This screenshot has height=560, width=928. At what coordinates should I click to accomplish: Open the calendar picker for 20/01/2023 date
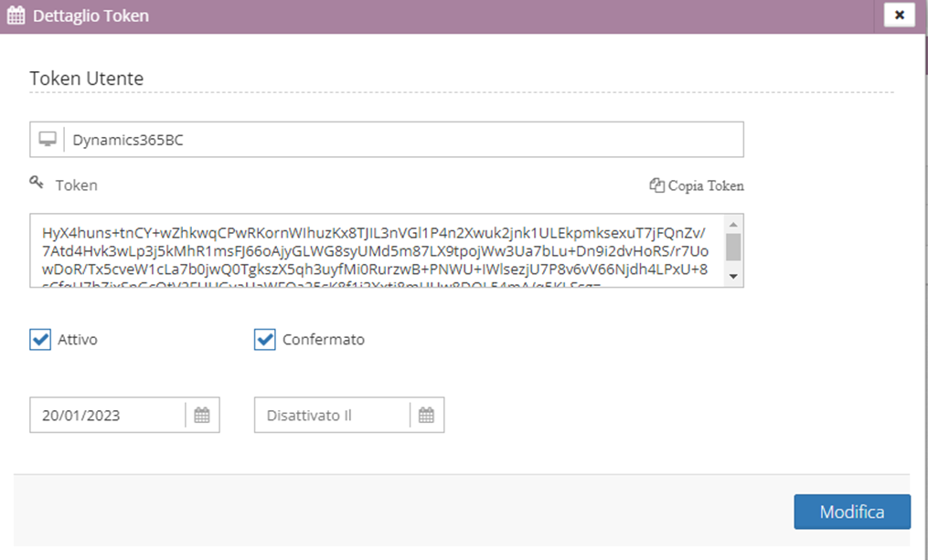click(x=202, y=416)
